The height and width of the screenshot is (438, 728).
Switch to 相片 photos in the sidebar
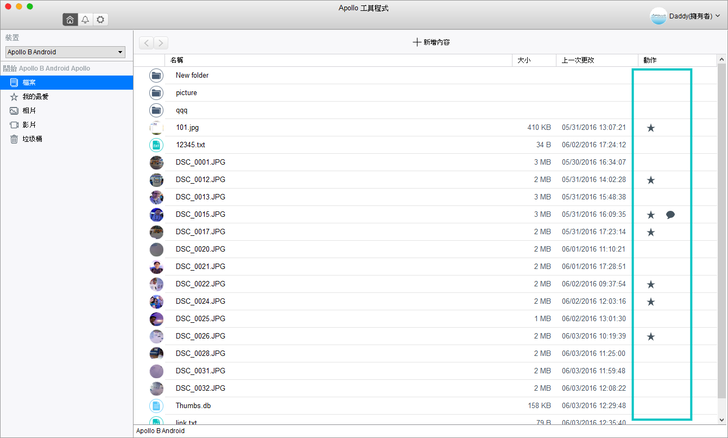tap(30, 111)
